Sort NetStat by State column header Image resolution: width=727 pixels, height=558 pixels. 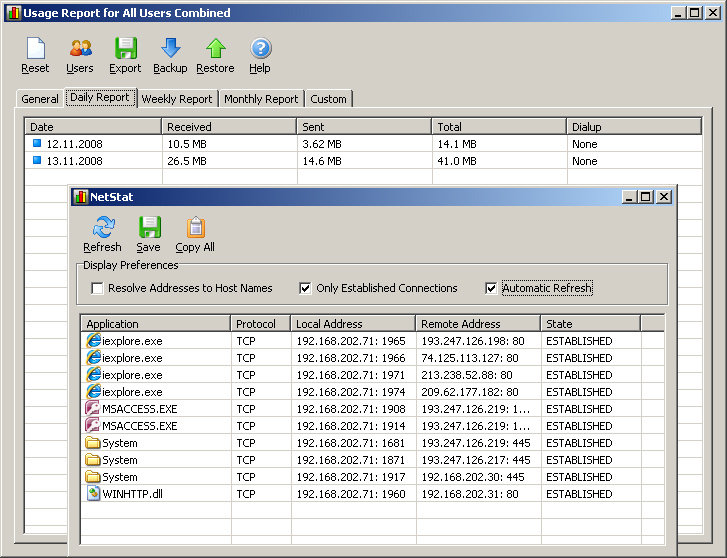click(x=591, y=323)
